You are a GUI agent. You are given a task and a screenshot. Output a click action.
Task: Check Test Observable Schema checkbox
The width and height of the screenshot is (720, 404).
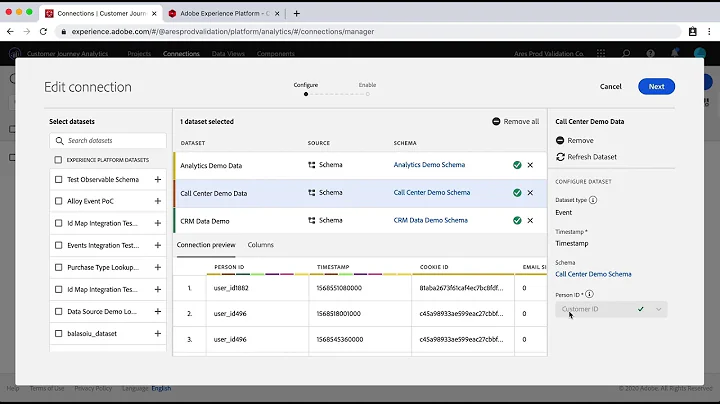tap(58, 180)
